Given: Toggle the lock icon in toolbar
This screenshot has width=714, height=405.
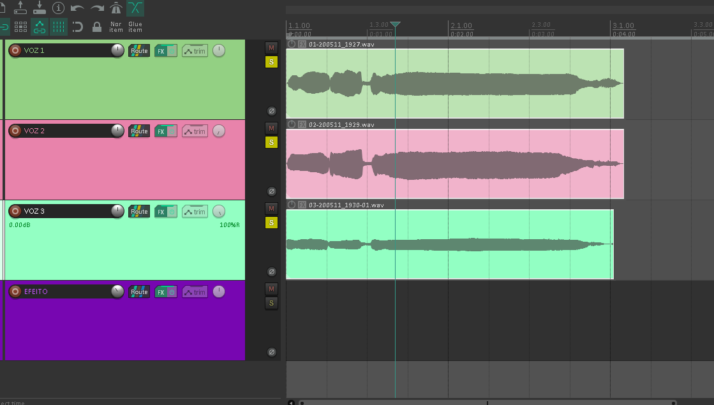Looking at the screenshot, I should tap(97, 27).
